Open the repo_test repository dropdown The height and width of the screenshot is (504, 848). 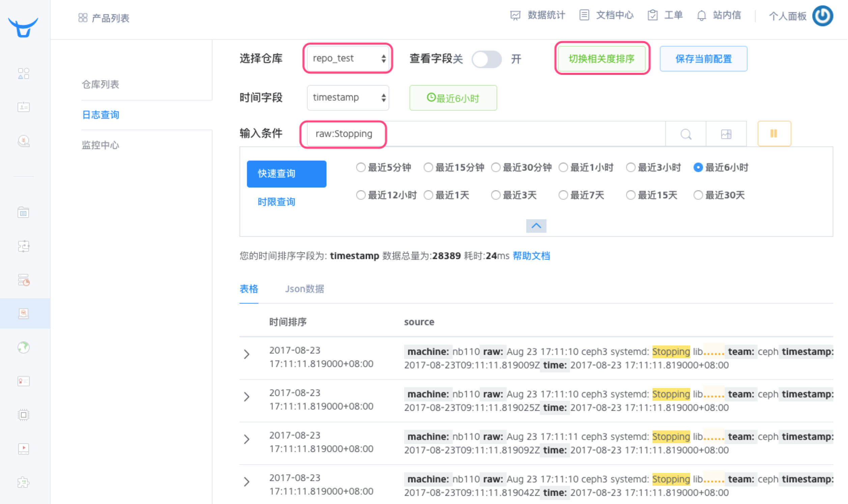[348, 58]
